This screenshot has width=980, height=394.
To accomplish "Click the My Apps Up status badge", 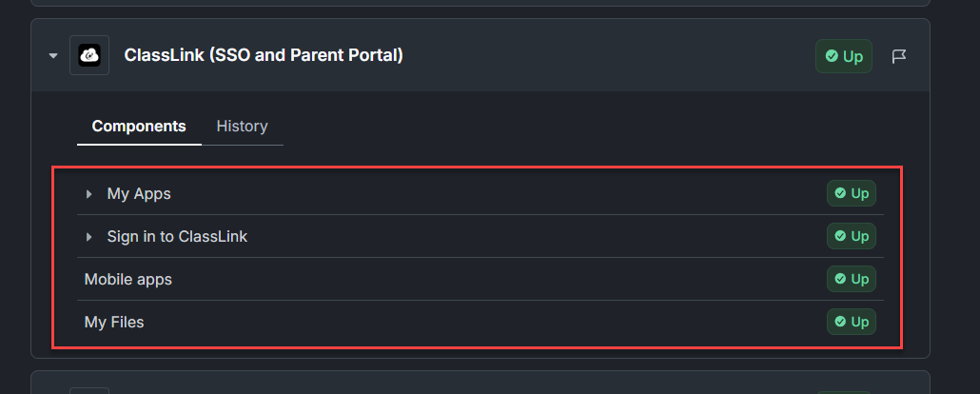I will [852, 194].
